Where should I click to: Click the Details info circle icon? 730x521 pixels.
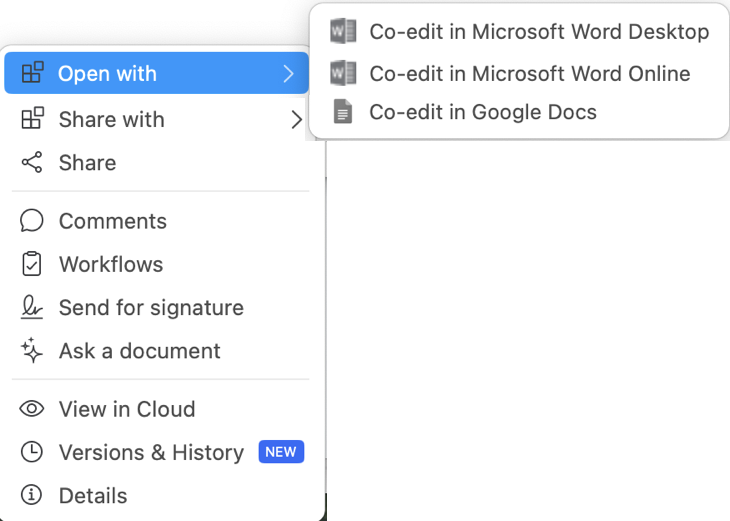point(32,495)
